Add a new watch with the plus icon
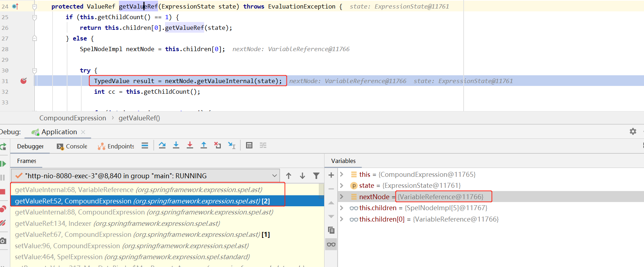This screenshot has width=644, height=267. [x=331, y=175]
